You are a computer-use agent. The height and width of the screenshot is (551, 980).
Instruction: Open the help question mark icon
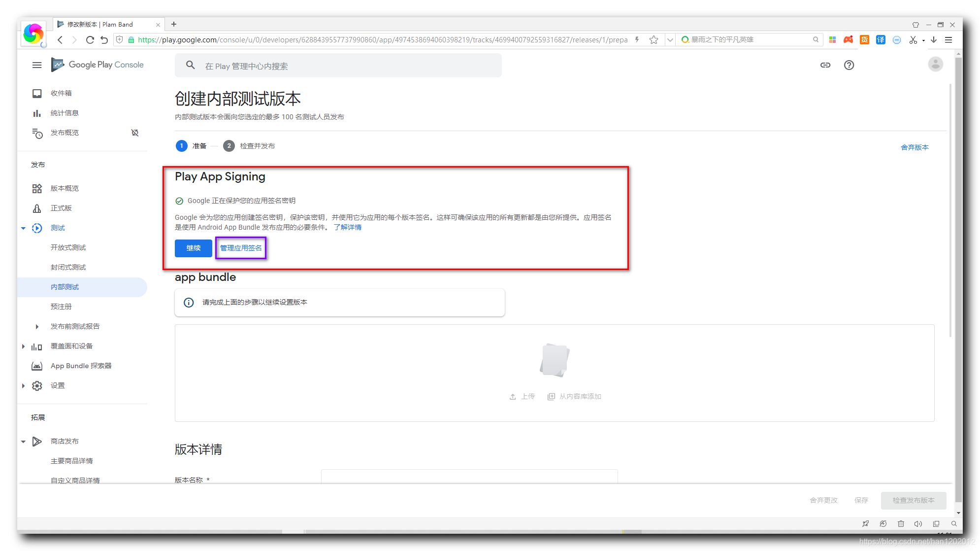(849, 65)
